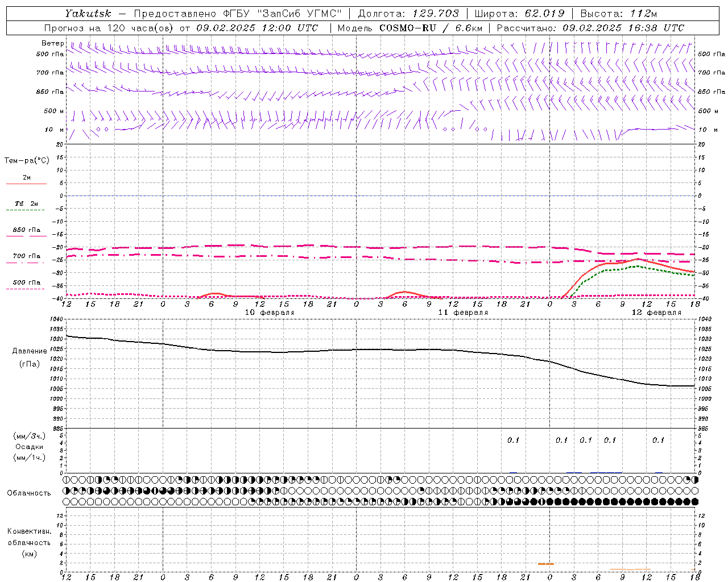Click the '11 февраля' date label
This screenshot has height=582, width=728.
(x=462, y=312)
